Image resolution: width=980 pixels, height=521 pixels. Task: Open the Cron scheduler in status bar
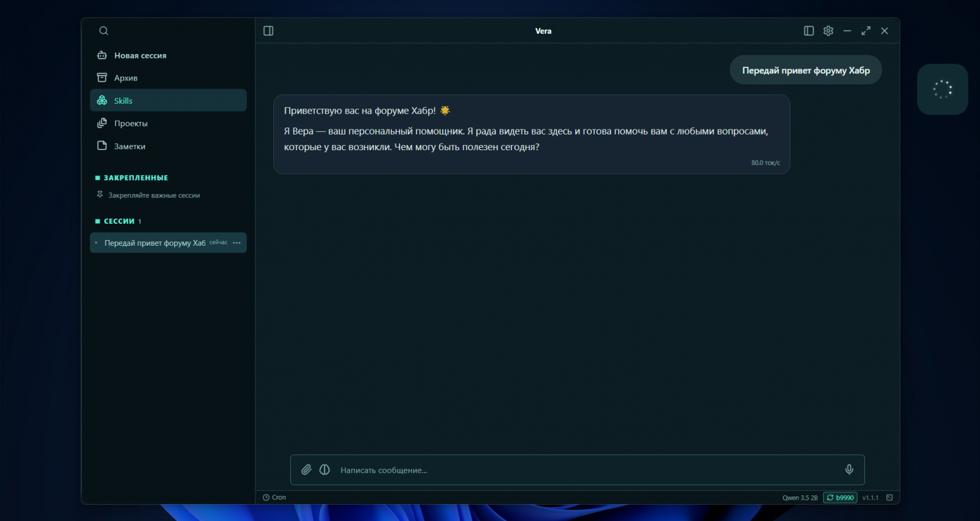coord(274,497)
